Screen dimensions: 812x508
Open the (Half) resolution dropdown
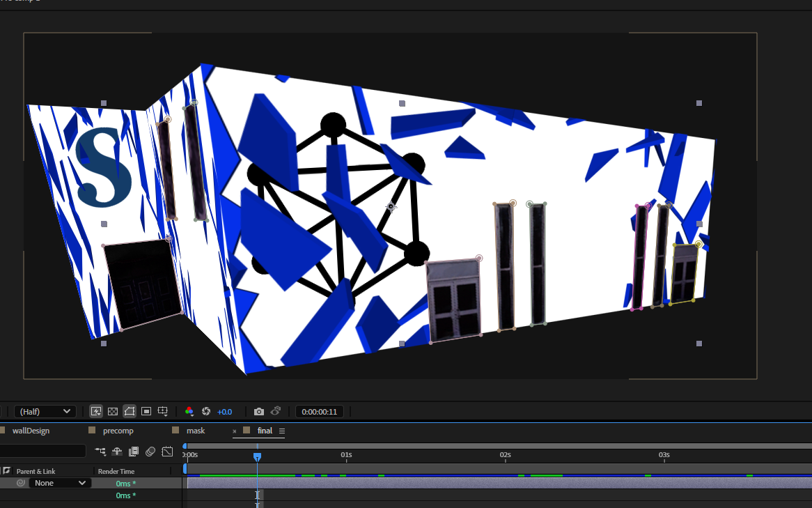[x=45, y=411]
